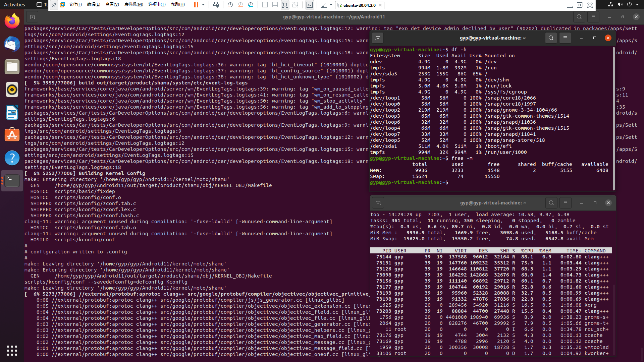The height and width of the screenshot is (362, 644).
Task: Expand the stretch guest display dropdown arrow
Action: (331, 5)
